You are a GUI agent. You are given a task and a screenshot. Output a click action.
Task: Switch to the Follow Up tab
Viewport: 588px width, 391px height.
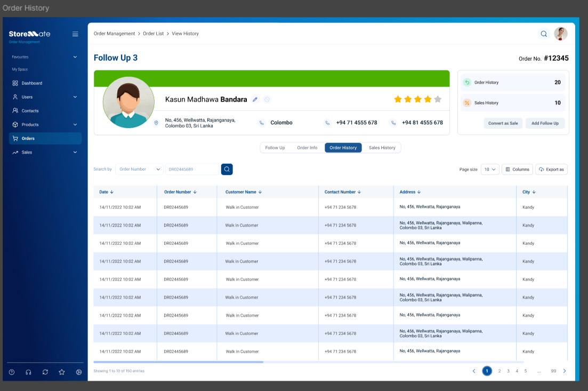click(275, 148)
